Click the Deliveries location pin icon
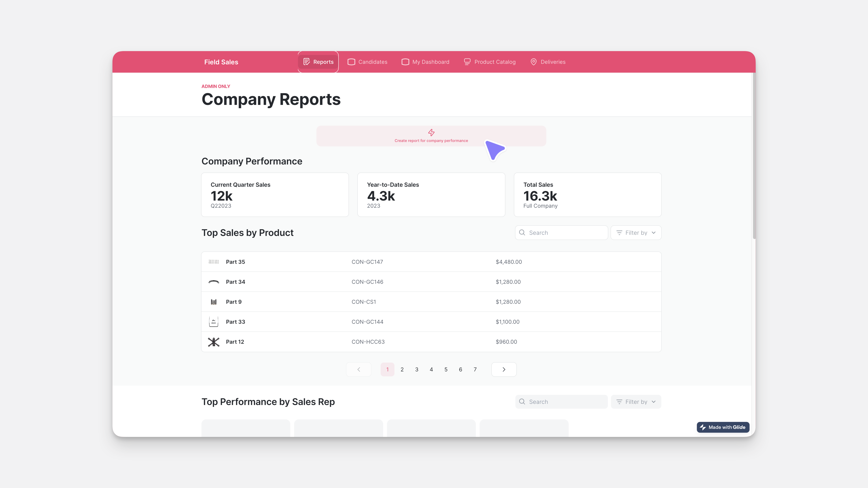868x488 pixels. [533, 62]
